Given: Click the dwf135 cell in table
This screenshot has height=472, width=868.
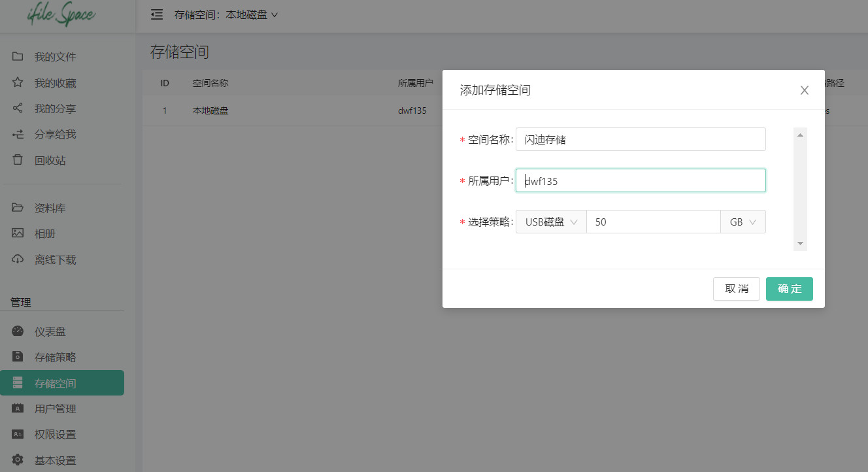Looking at the screenshot, I should click(x=412, y=110).
